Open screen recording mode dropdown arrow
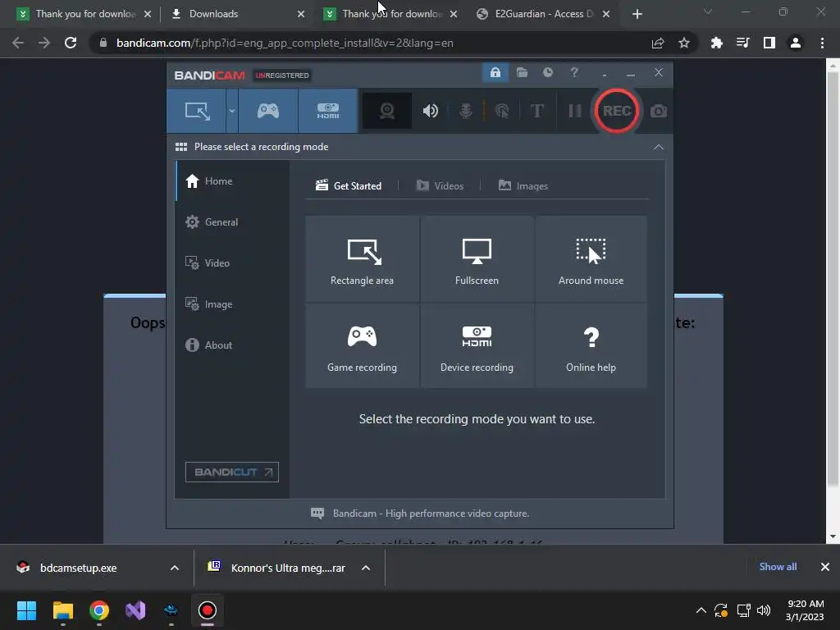This screenshot has width=840, height=630. click(x=232, y=111)
